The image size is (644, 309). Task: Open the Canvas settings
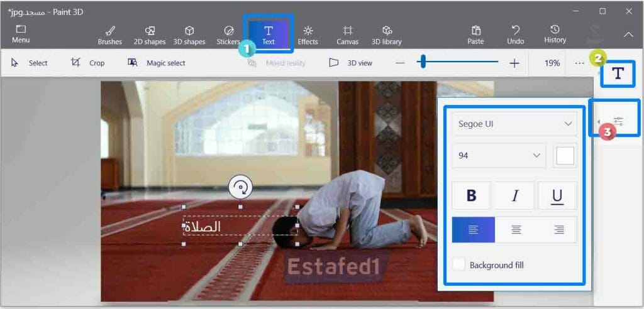click(x=347, y=34)
